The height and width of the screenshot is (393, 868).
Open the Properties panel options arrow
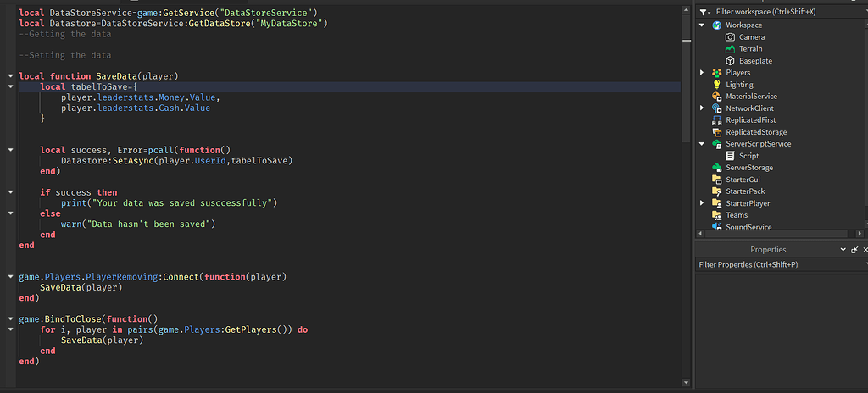pyautogui.click(x=843, y=250)
